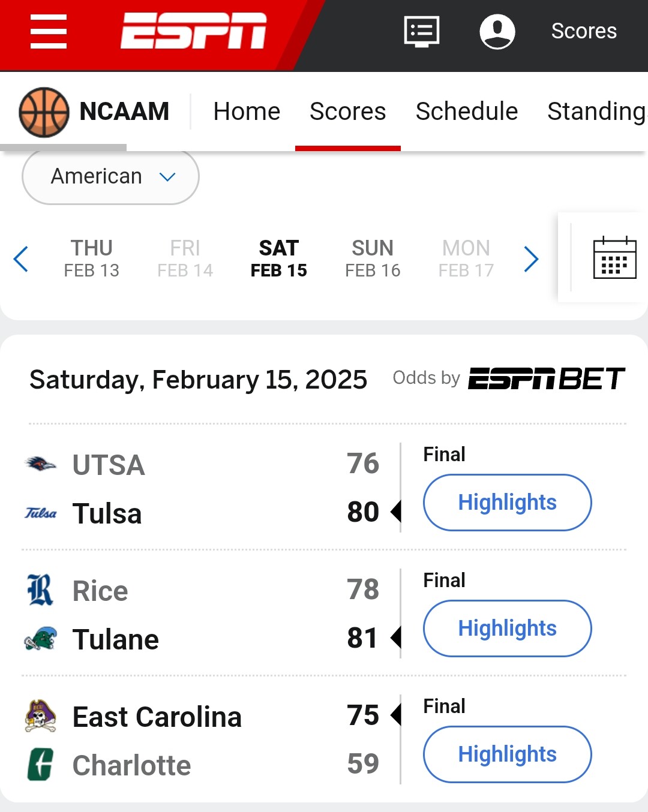
Task: Select Sunday Feb 16 date
Action: coord(373,259)
